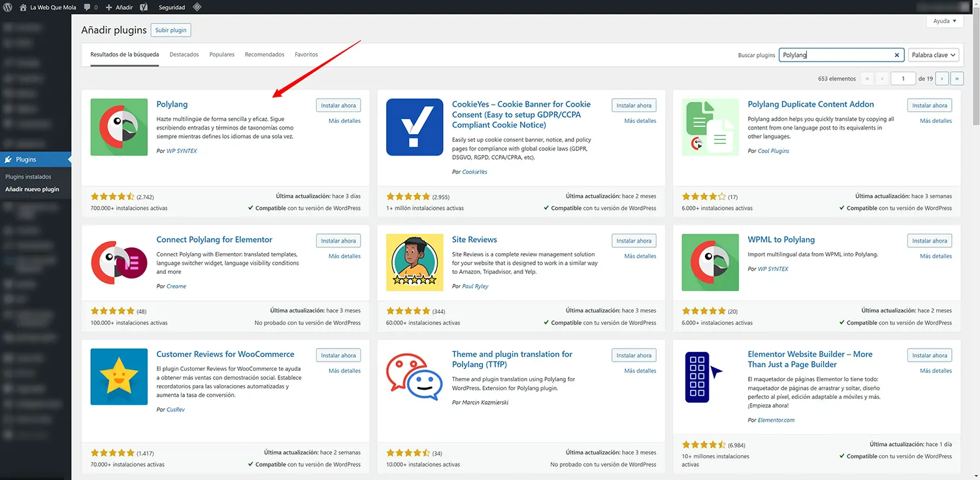Clear the Polylang search using the X icon
This screenshot has height=480, width=980.
pos(896,55)
